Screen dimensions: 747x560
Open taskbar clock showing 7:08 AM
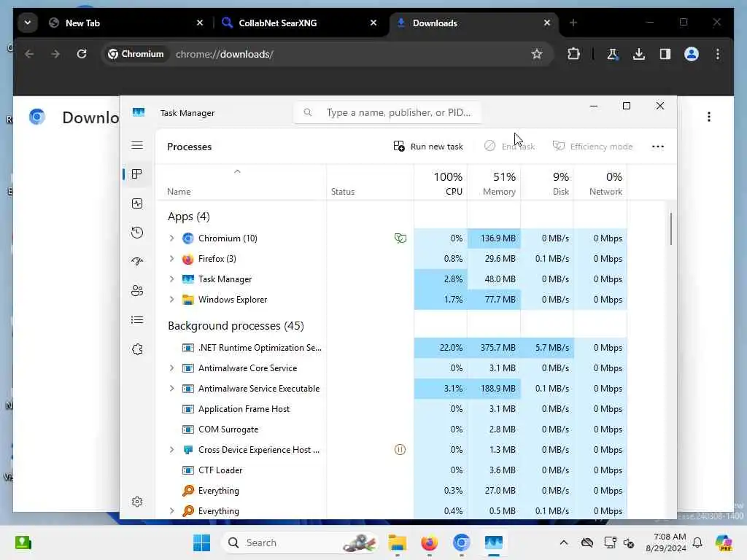point(665,542)
